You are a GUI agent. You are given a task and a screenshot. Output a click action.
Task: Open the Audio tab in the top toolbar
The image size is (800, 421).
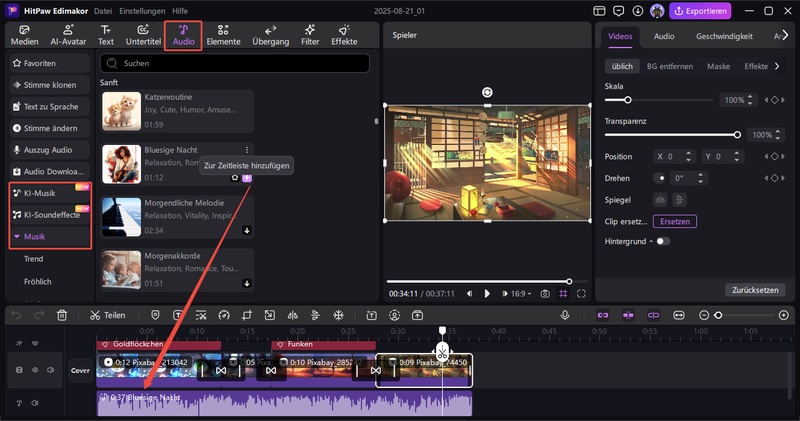tap(183, 35)
